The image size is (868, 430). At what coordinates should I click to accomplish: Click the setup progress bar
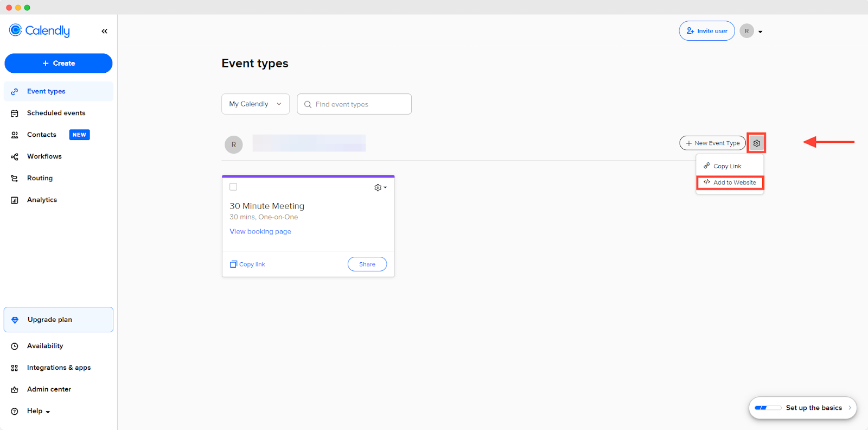tap(768, 408)
